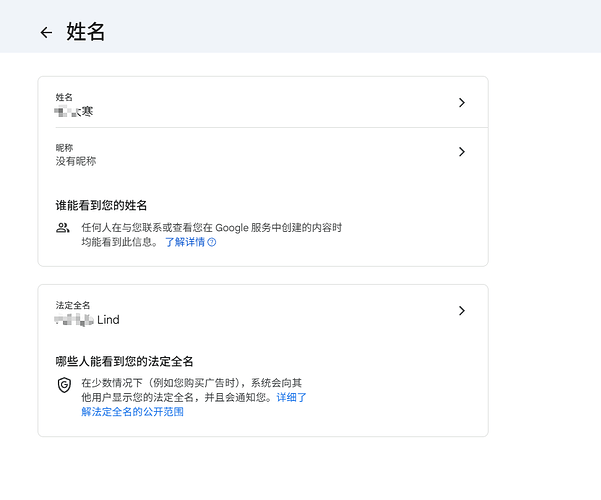Viewport: 601px width, 500px height.
Task: Click the 谁能看到您的姓名 heading
Action: (x=101, y=206)
